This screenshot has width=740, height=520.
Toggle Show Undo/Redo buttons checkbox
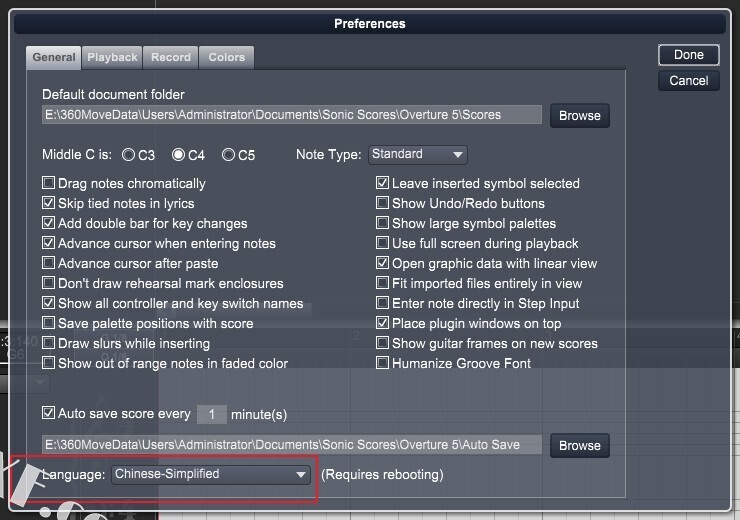click(x=383, y=204)
